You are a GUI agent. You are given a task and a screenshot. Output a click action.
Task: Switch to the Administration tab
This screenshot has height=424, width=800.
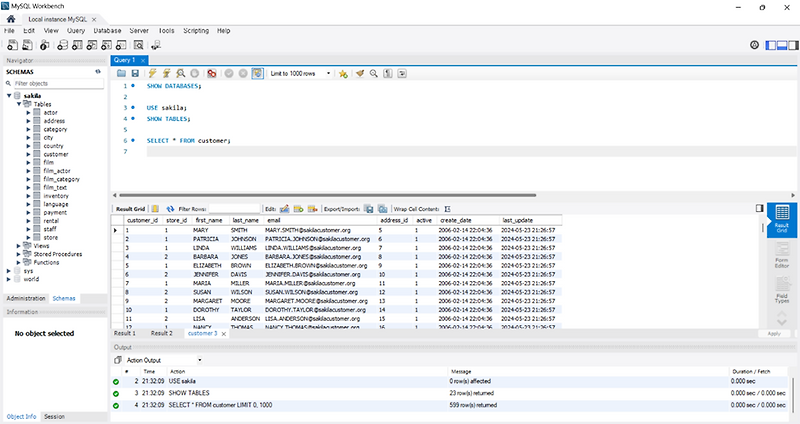pos(26,298)
